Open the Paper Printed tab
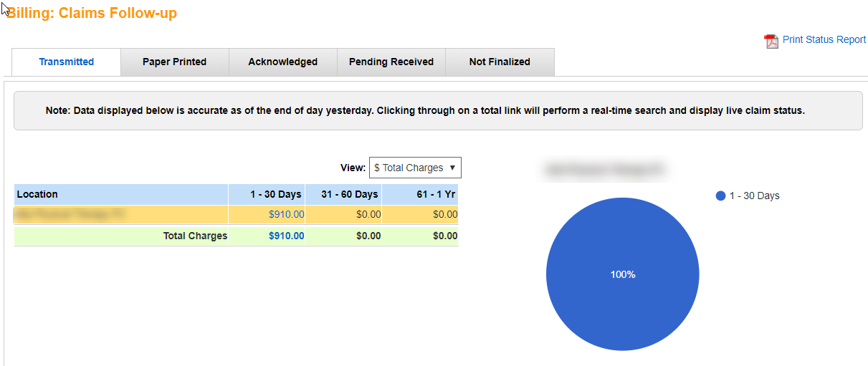Image resolution: width=868 pixels, height=366 pixels. click(174, 62)
